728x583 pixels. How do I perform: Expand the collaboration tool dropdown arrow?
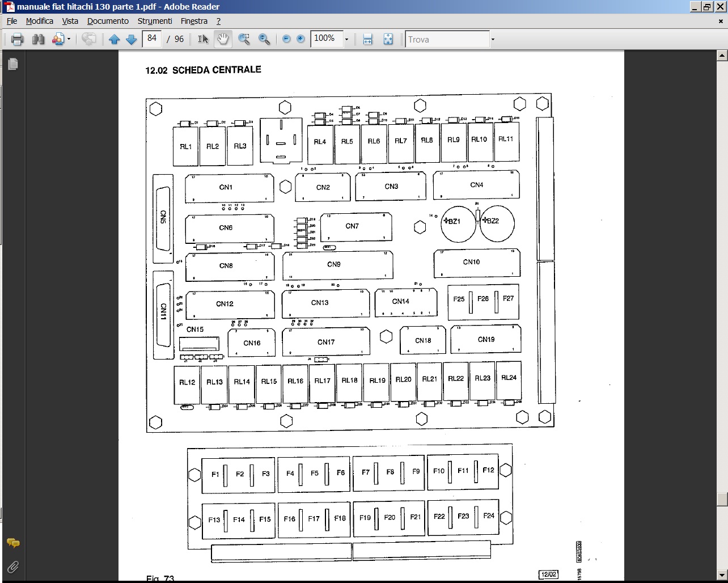[x=69, y=39]
